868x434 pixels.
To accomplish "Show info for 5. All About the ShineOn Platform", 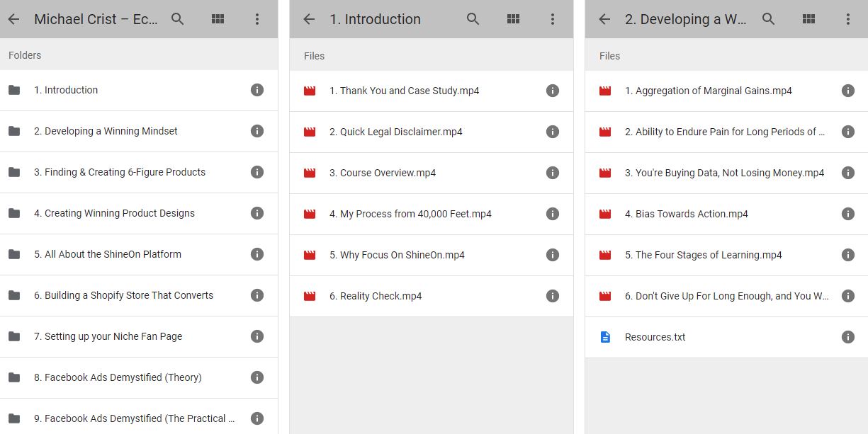I will tap(257, 254).
